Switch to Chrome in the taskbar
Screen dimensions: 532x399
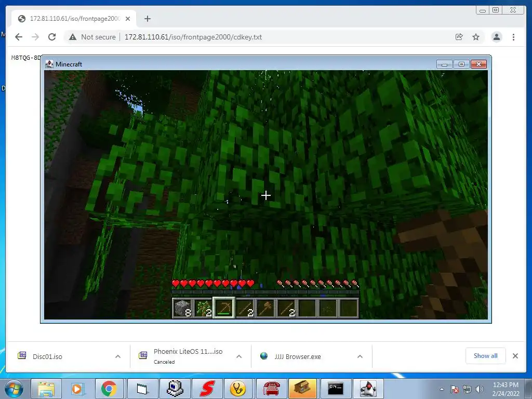click(109, 389)
